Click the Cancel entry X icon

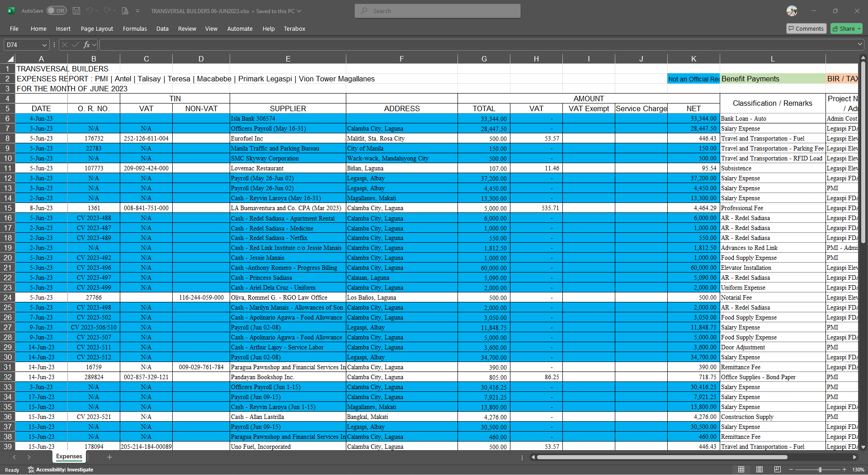point(65,45)
